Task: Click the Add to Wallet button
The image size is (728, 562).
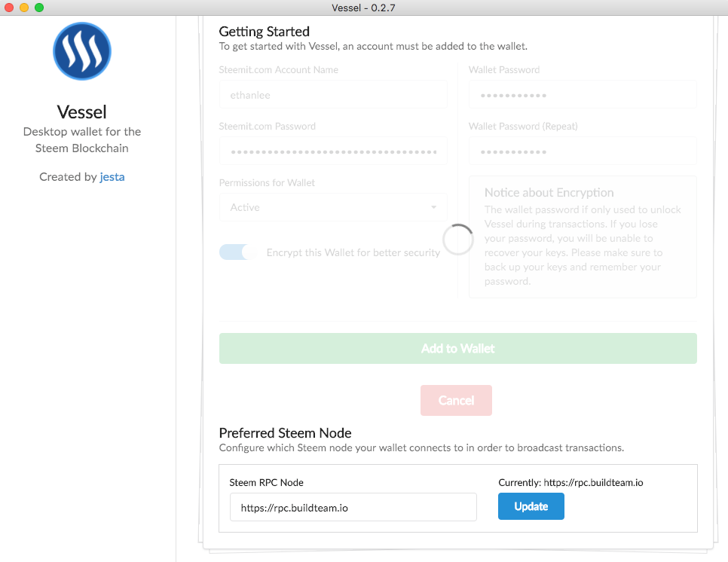Action: (457, 349)
